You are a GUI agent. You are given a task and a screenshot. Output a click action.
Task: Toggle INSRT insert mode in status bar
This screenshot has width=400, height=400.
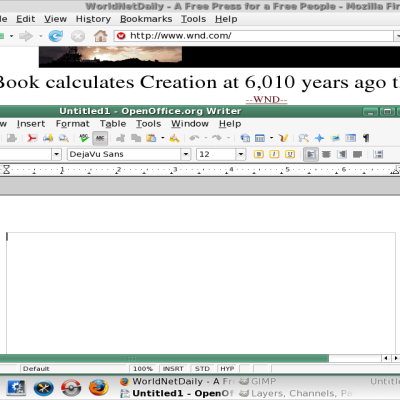173,369
